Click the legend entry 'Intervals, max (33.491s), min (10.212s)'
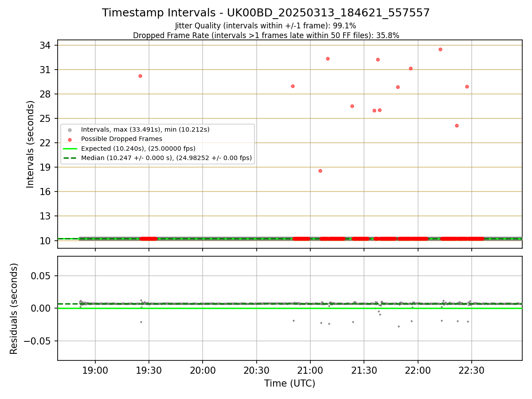 click(x=145, y=129)
